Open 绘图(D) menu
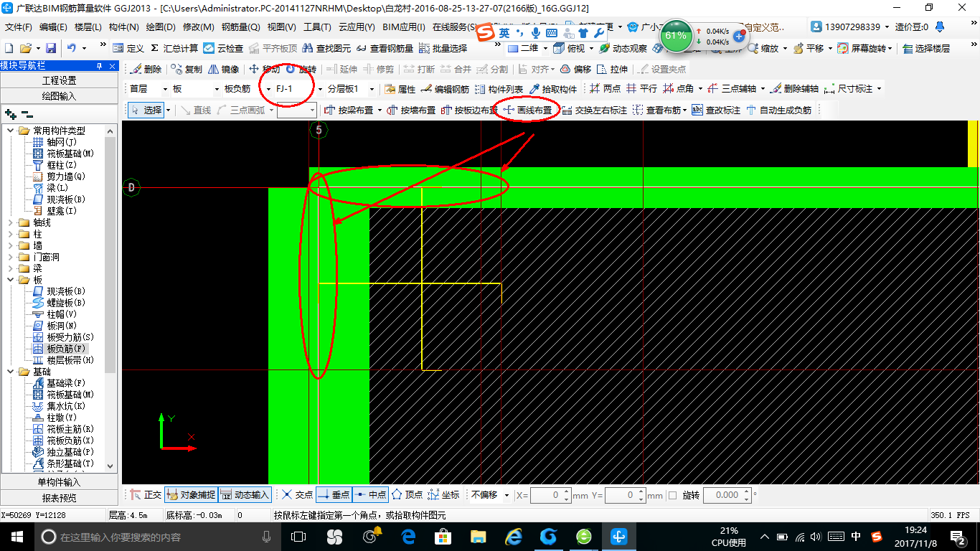Image resolution: width=980 pixels, height=551 pixels. pos(160,27)
